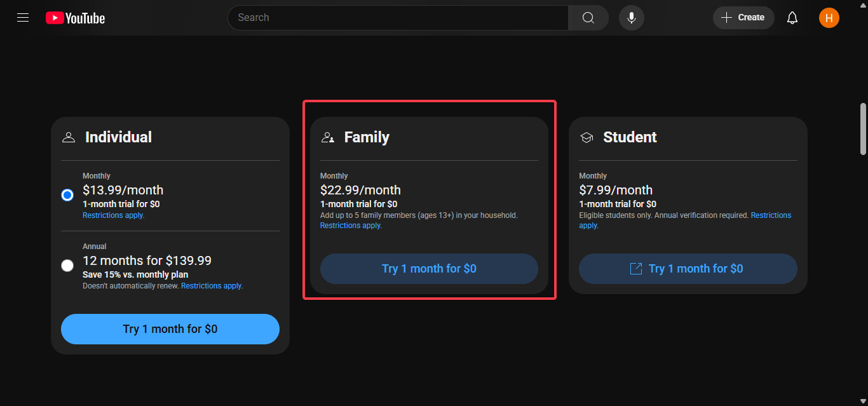
Task: Click Student plan's Try 1 month button
Action: tap(688, 269)
